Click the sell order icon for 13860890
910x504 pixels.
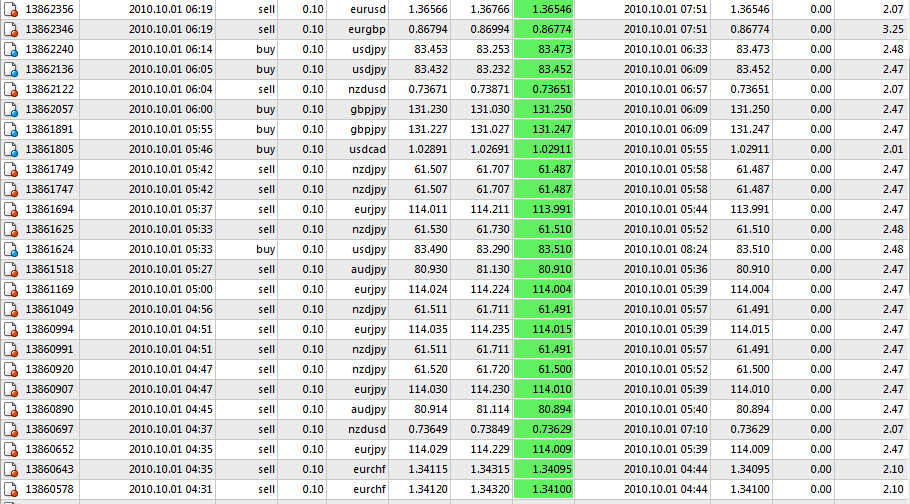coord(10,409)
